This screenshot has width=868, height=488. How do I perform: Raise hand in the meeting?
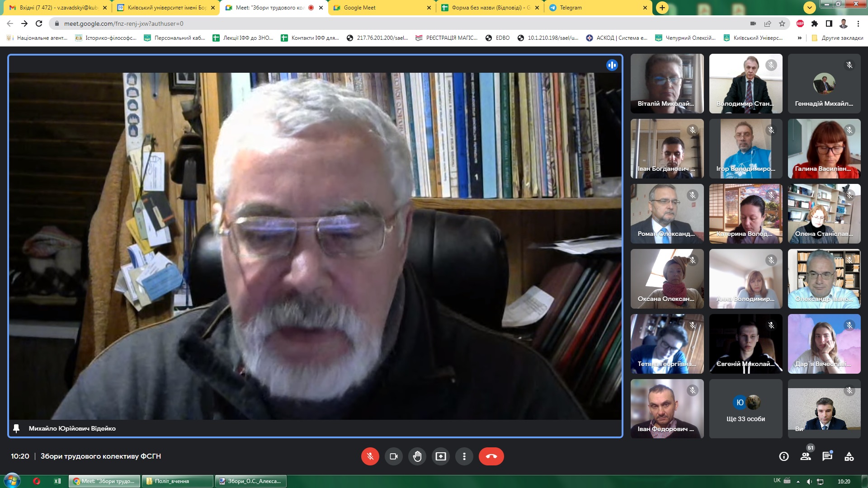click(x=417, y=456)
